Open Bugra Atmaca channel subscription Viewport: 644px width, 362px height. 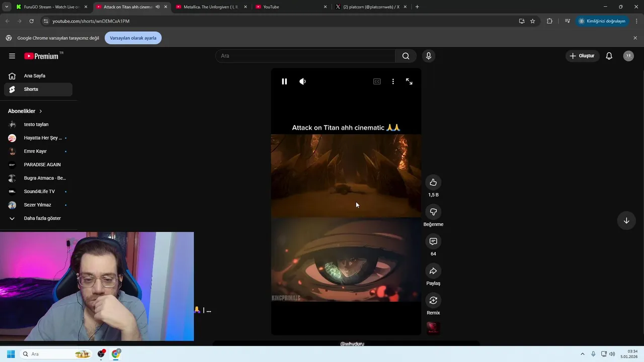pyautogui.click(x=38, y=178)
